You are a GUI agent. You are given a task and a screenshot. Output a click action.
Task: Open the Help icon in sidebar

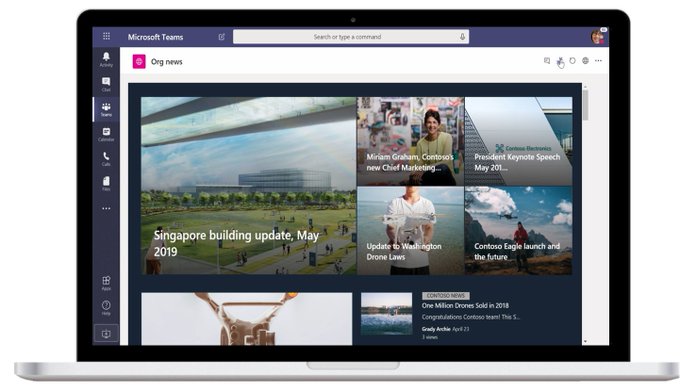106,307
